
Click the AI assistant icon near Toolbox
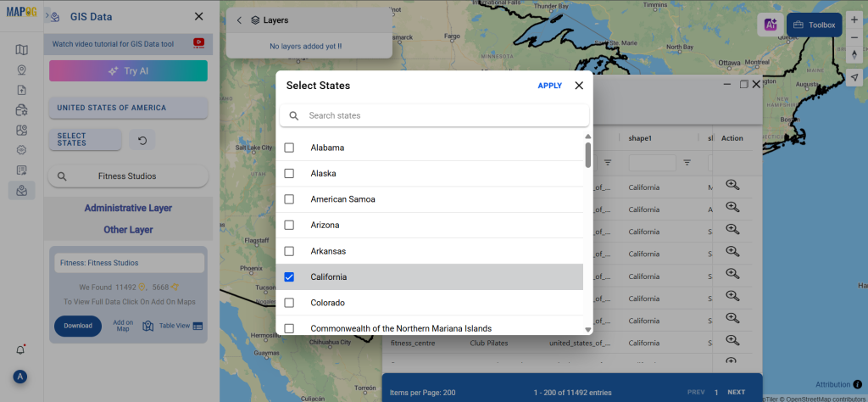coord(771,25)
